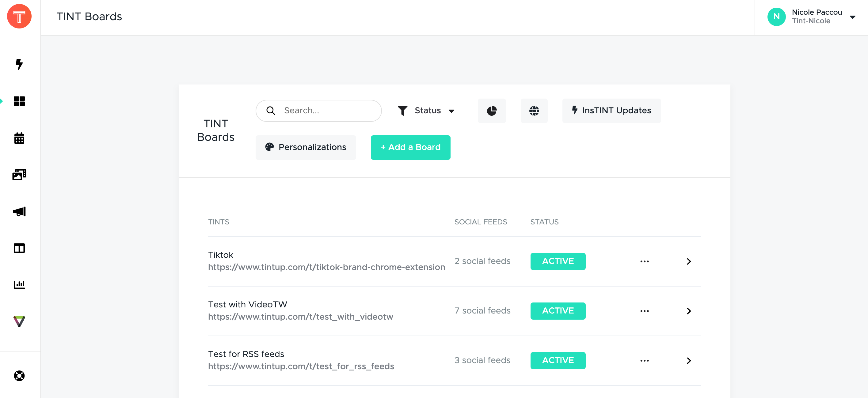
Task: Open the lifebuoy help icon
Action: [x=19, y=375]
